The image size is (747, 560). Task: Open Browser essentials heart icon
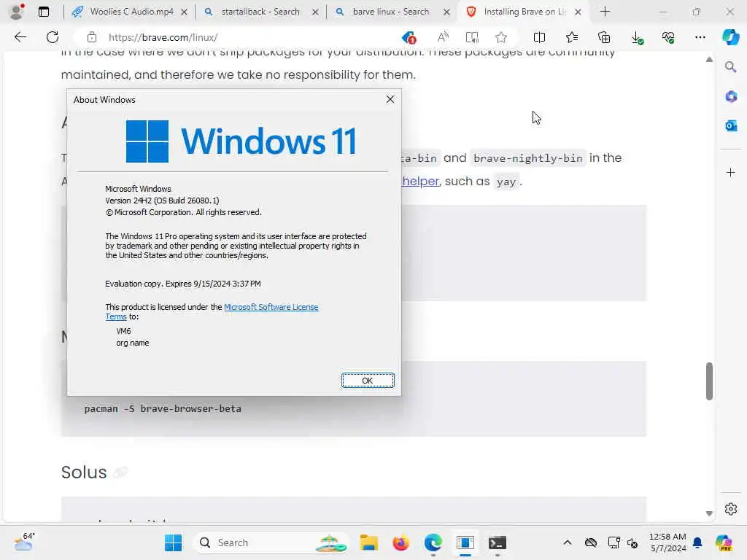coord(668,37)
